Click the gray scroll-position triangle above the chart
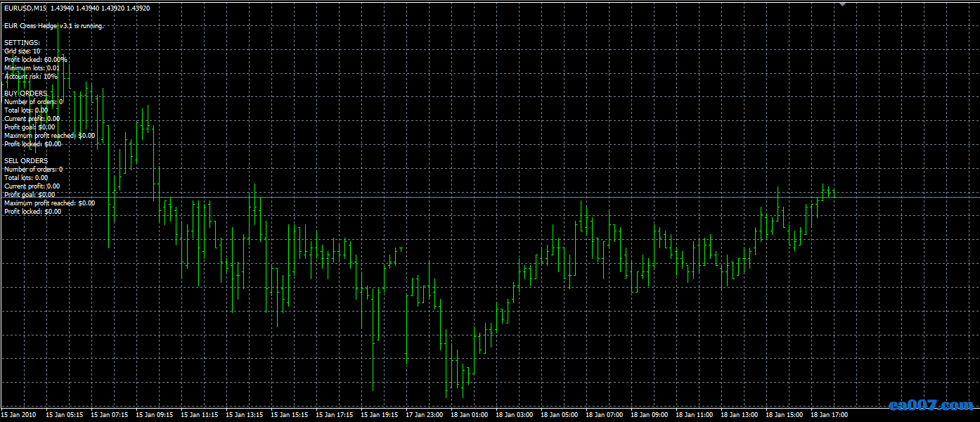 pos(841,5)
